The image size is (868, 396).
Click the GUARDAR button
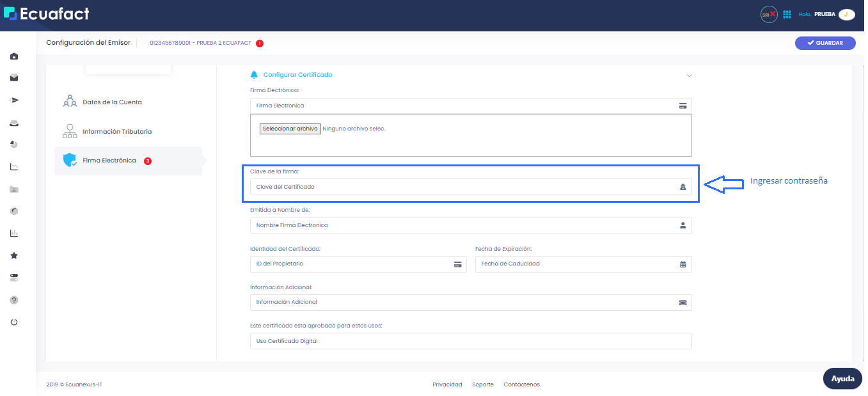point(825,42)
